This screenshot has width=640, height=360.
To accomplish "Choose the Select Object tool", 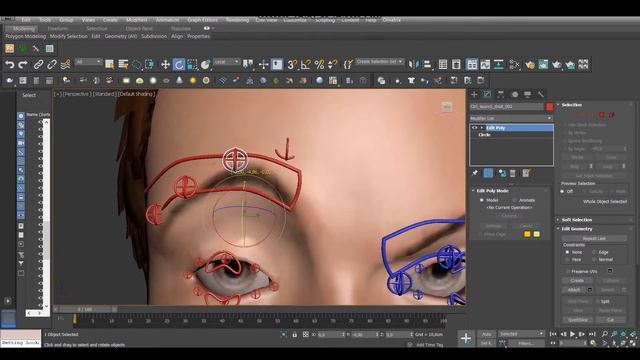I will pos(109,64).
